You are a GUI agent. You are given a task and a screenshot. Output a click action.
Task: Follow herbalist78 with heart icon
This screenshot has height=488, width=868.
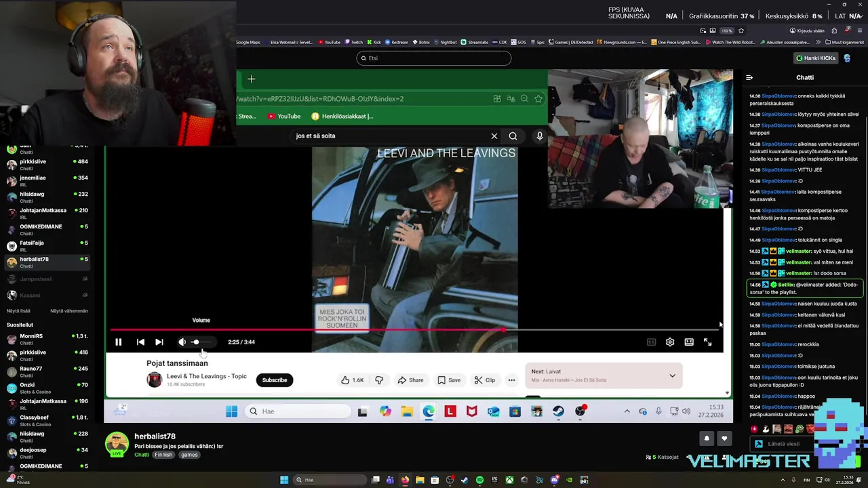coord(724,439)
